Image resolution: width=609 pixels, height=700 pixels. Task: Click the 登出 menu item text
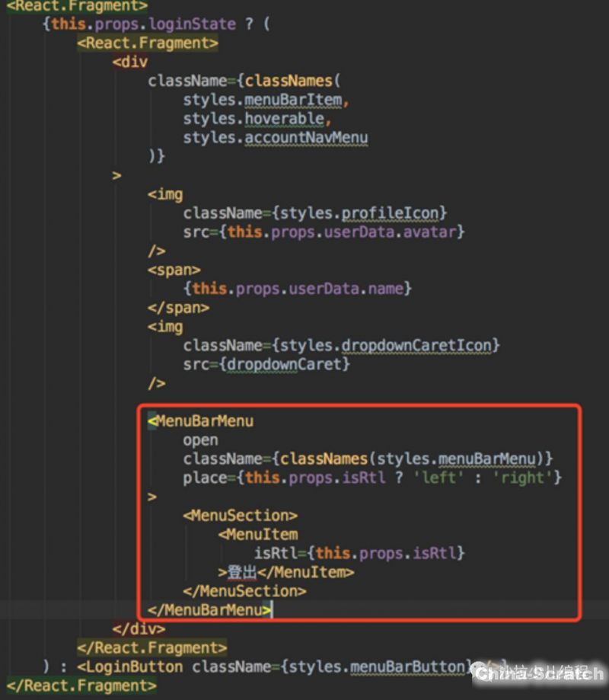[x=242, y=572]
